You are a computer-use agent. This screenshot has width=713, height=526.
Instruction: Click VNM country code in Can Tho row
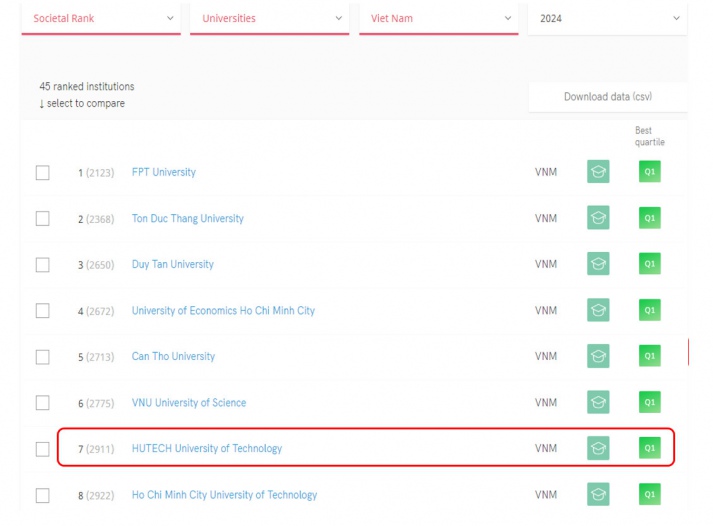tap(546, 356)
